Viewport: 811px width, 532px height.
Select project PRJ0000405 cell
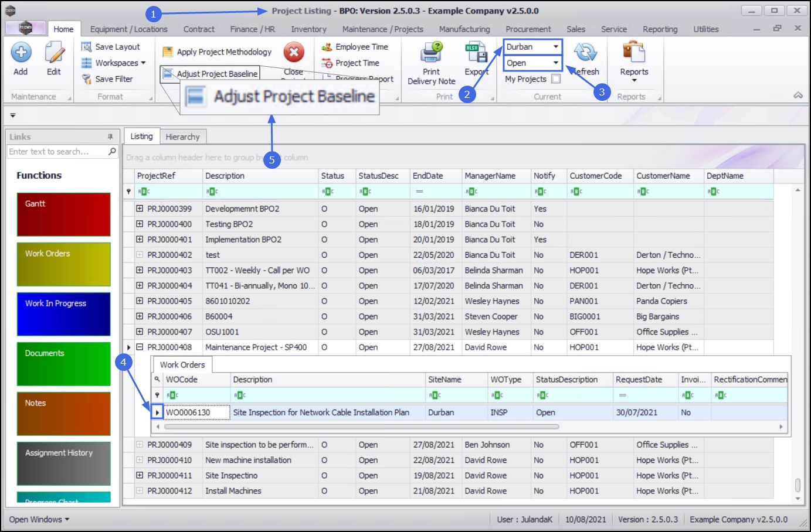(x=169, y=301)
